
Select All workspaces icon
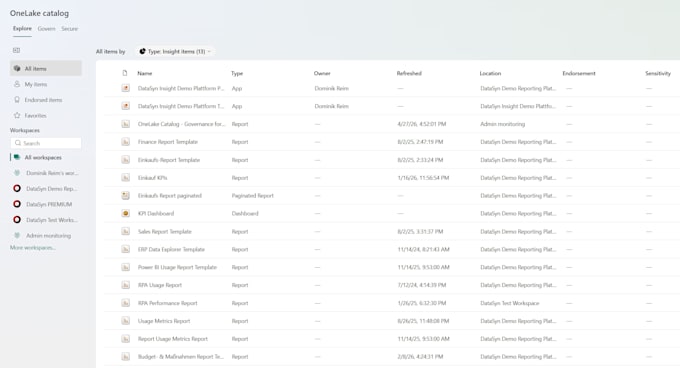click(17, 157)
